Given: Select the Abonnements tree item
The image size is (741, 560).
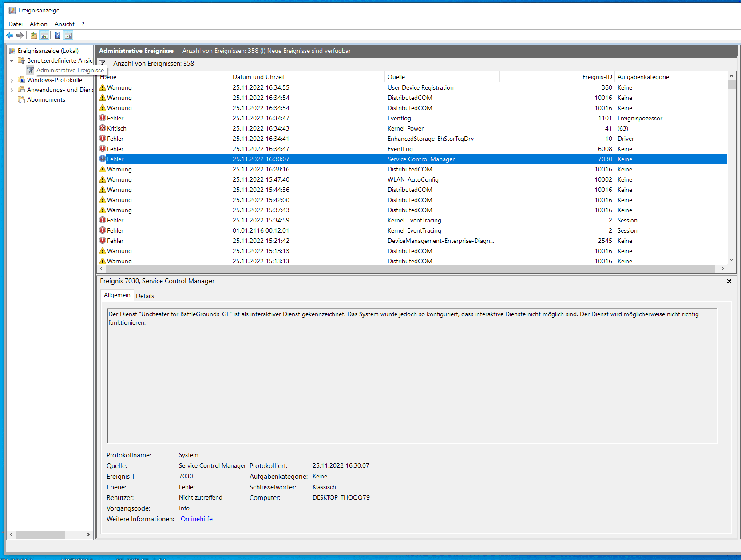Looking at the screenshot, I should (46, 99).
